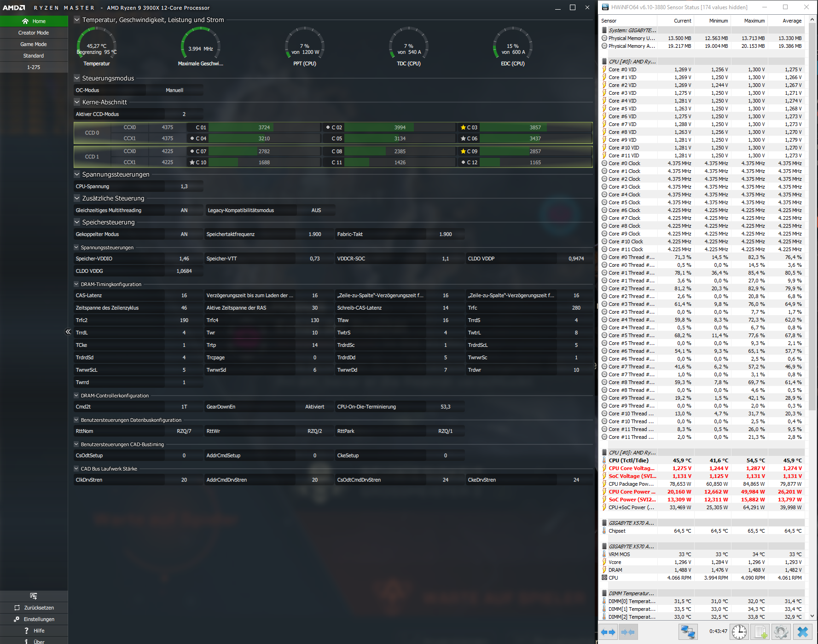Viewport: 818px width, 644px height.
Task: Collapse Temperatur, Geschwindigkeit, Leistung section
Action: (77, 20)
